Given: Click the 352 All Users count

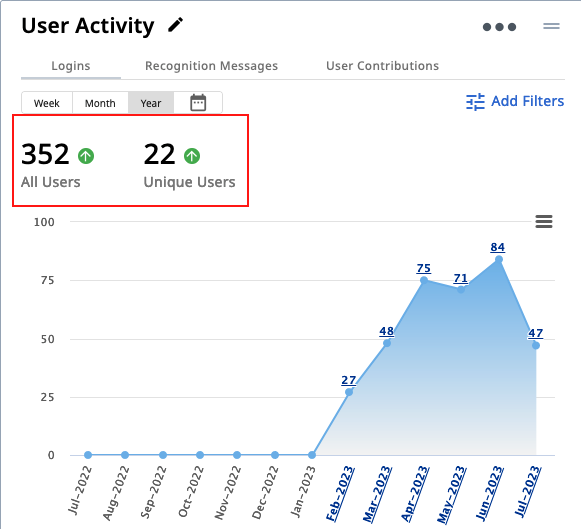Looking at the screenshot, I should coord(45,154).
